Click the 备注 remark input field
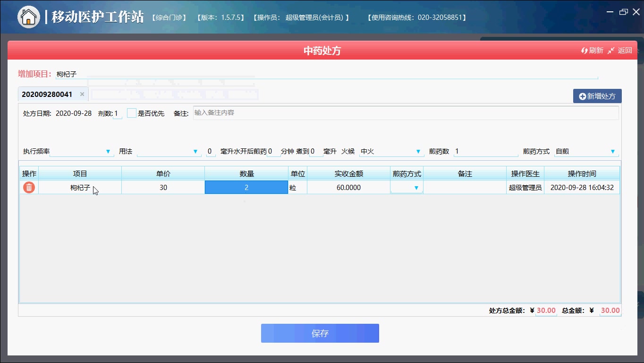The height and width of the screenshot is (363, 644). 406,113
